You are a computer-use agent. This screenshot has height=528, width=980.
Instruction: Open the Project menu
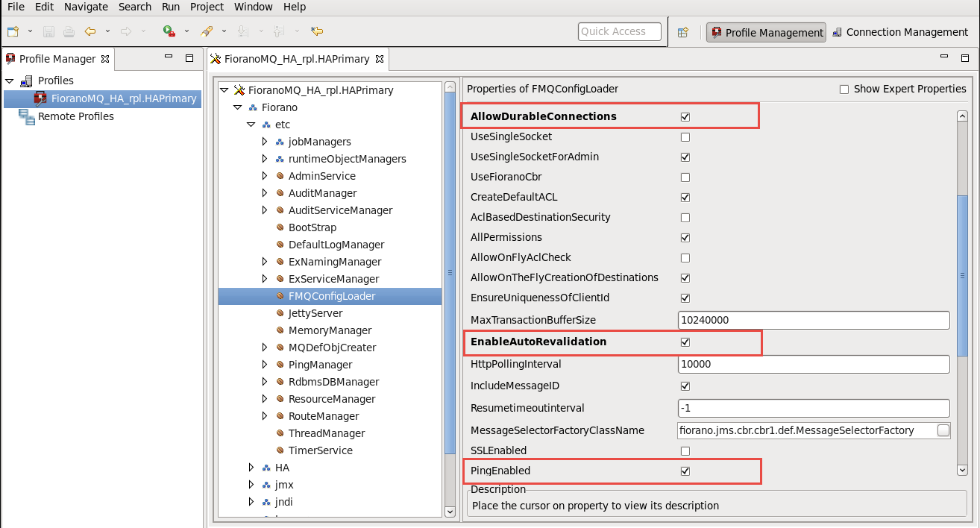pyautogui.click(x=207, y=7)
